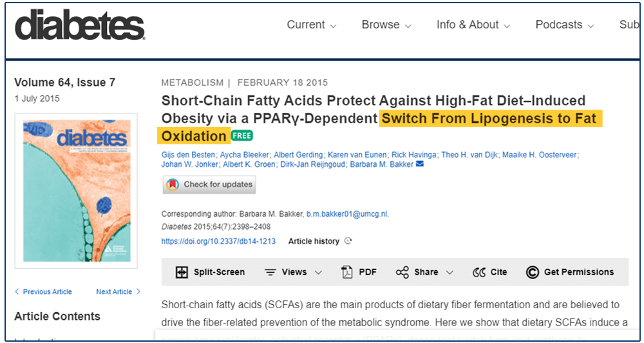Image resolution: width=644 pixels, height=343 pixels.
Task: Click the Check for updates button
Action: click(x=209, y=184)
